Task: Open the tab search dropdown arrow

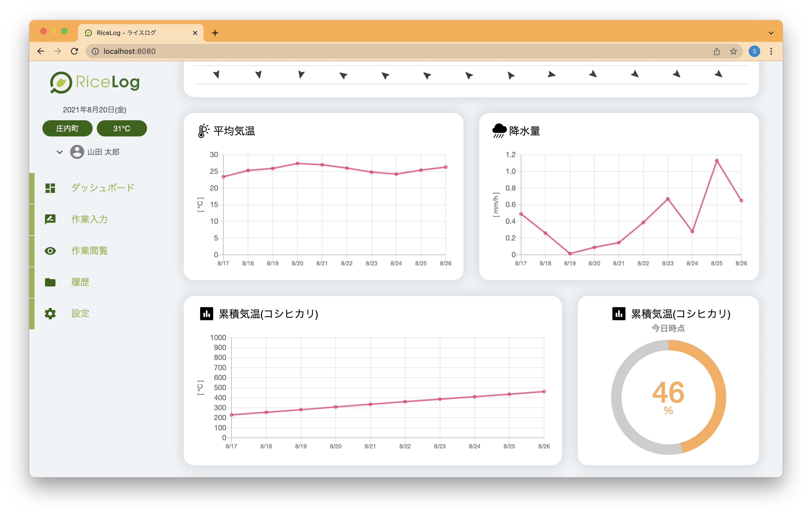Action: (771, 33)
